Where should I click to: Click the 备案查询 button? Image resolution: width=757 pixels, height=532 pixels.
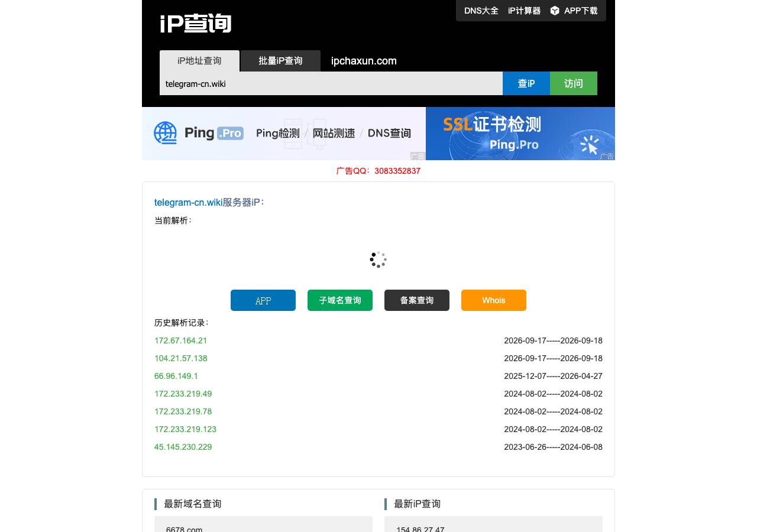[417, 300]
